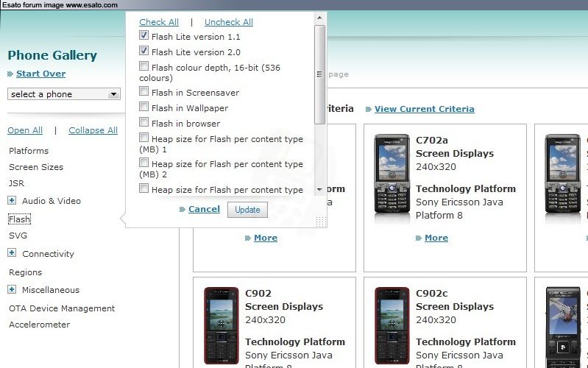Click the scroll up arrow in popup

point(319,18)
